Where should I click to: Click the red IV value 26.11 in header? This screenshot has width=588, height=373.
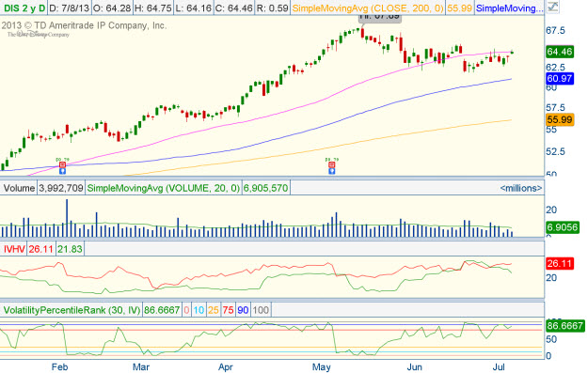click(x=40, y=249)
